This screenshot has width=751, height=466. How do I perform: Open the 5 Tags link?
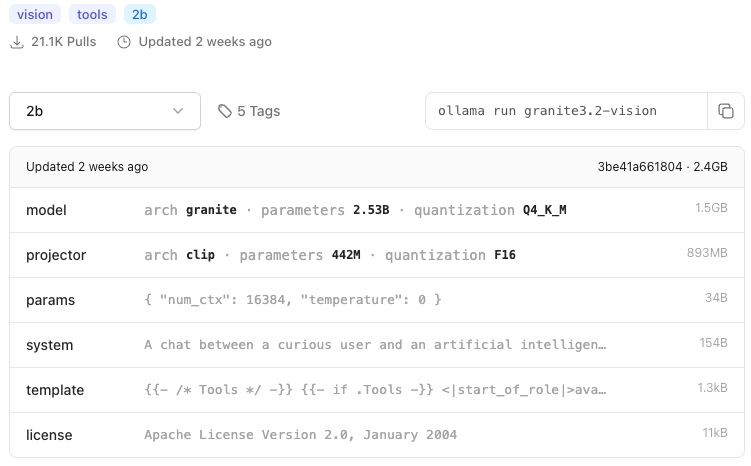point(249,111)
